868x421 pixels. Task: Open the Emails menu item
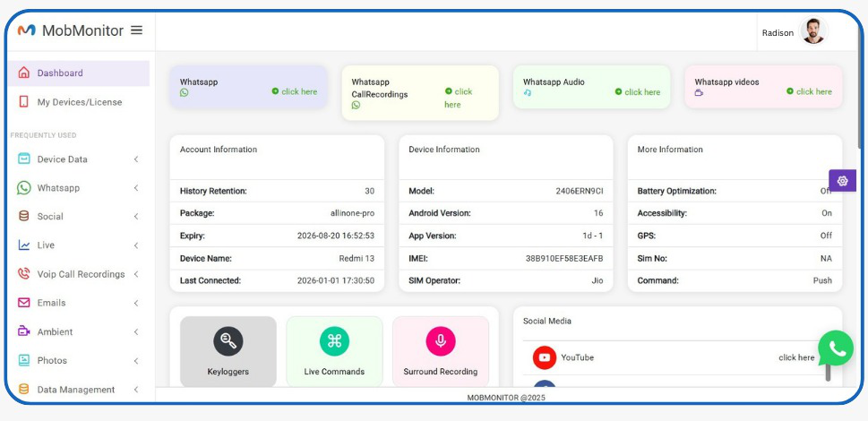[79, 303]
